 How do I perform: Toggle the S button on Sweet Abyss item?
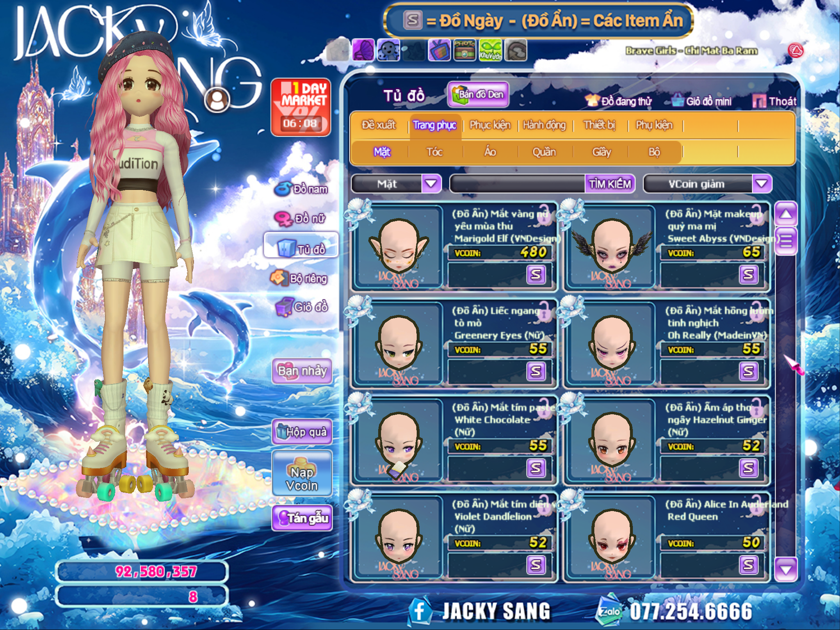click(749, 274)
